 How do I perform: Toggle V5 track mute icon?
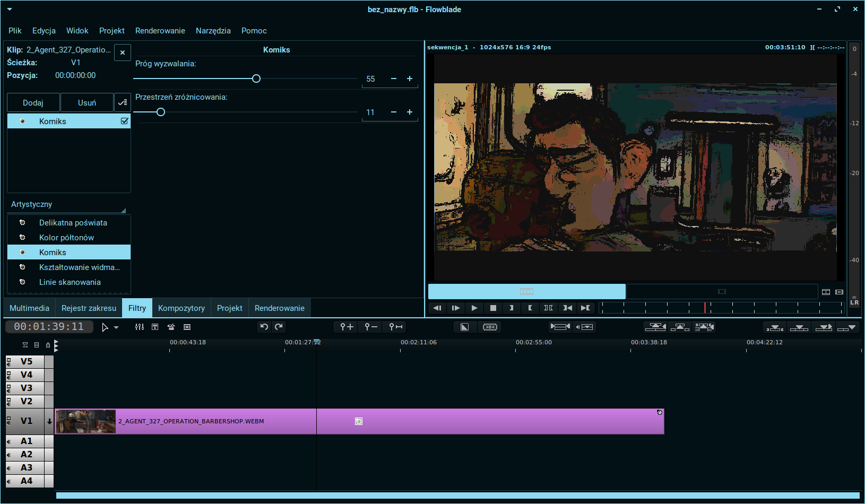(8, 362)
